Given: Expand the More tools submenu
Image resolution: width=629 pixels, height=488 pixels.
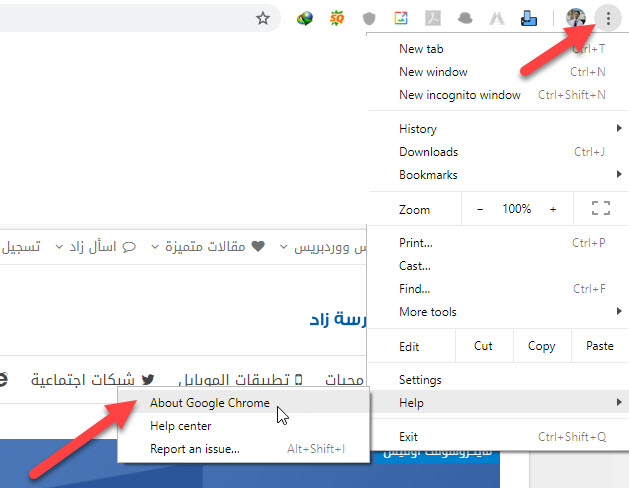Looking at the screenshot, I should tap(498, 312).
